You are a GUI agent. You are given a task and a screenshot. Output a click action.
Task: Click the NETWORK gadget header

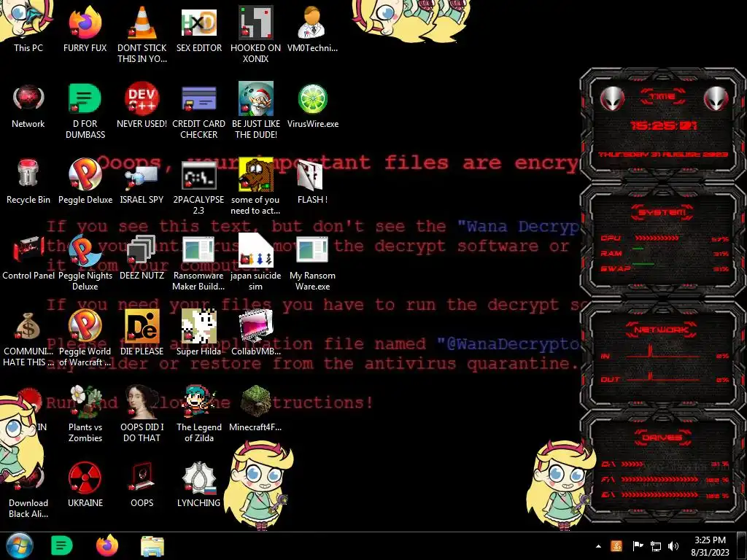click(x=662, y=330)
